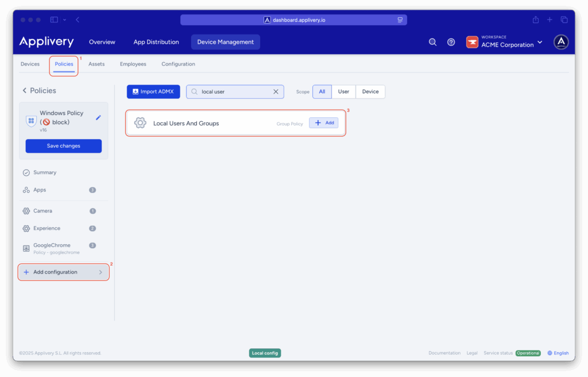The width and height of the screenshot is (588, 377).
Task: Click the Windows Policy shield icon
Action: (x=31, y=121)
